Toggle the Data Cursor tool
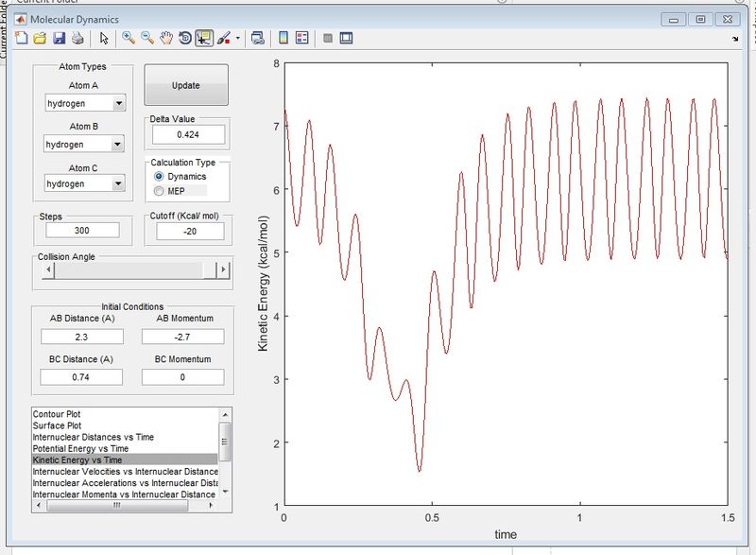 (x=204, y=38)
